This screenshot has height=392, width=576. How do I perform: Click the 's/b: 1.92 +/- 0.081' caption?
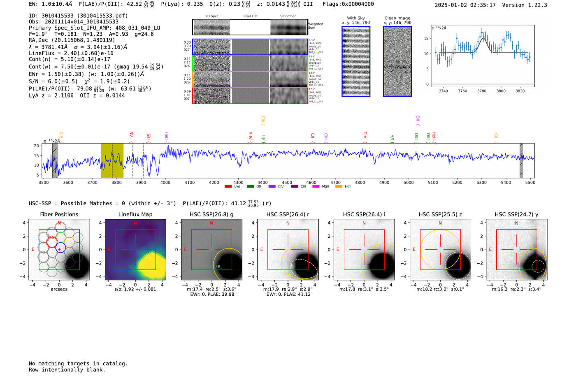[x=135, y=289]
